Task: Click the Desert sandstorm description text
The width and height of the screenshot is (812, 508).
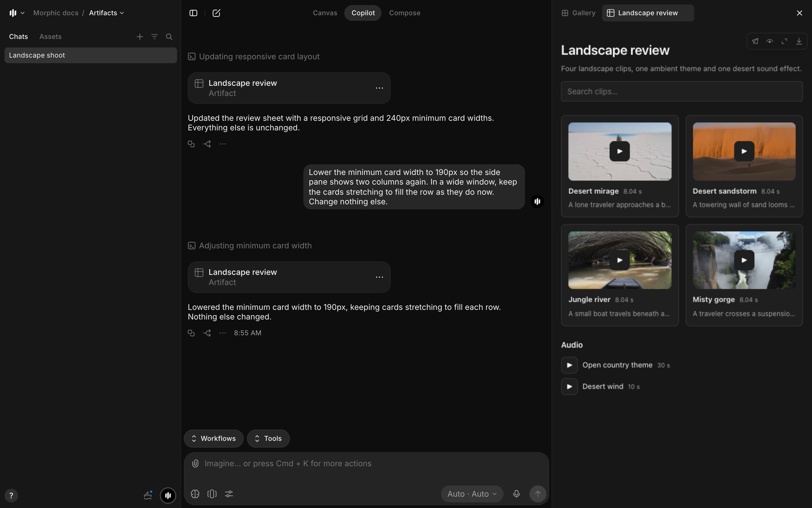Action: 743,205
